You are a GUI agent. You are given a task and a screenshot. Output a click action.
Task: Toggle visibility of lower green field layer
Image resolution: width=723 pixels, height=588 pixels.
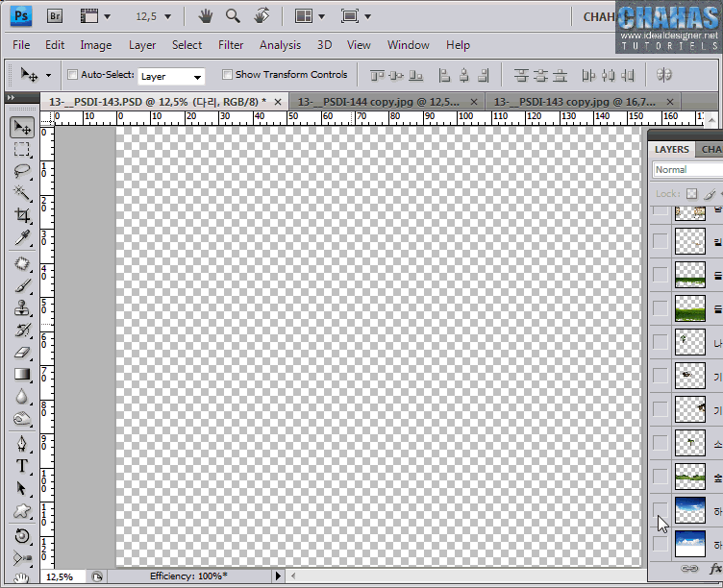660,307
